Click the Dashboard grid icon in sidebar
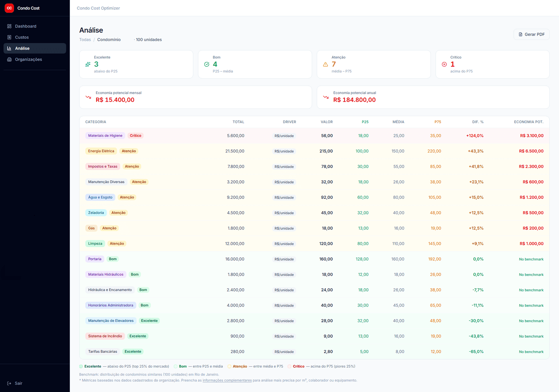The width and height of the screenshot is (559, 392). [9, 26]
